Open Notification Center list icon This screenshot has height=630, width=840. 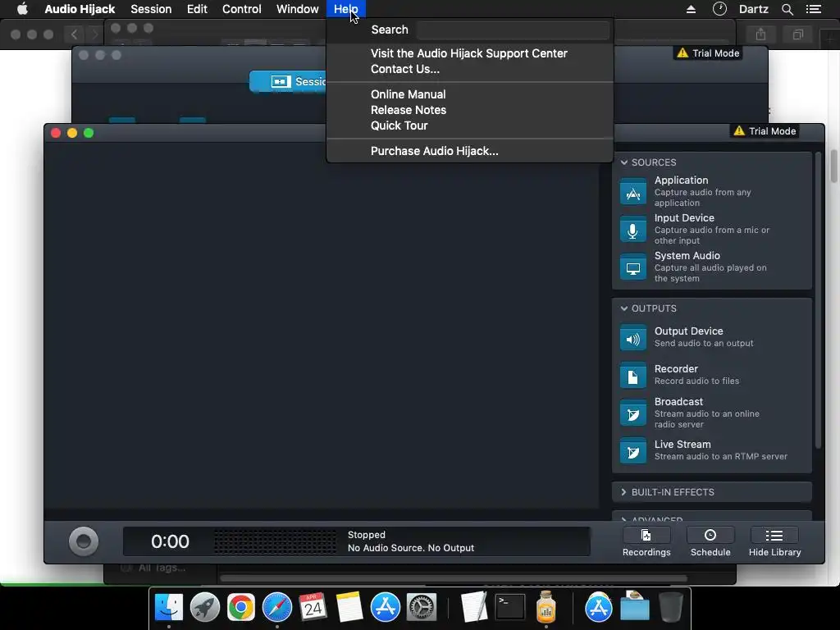point(814,9)
